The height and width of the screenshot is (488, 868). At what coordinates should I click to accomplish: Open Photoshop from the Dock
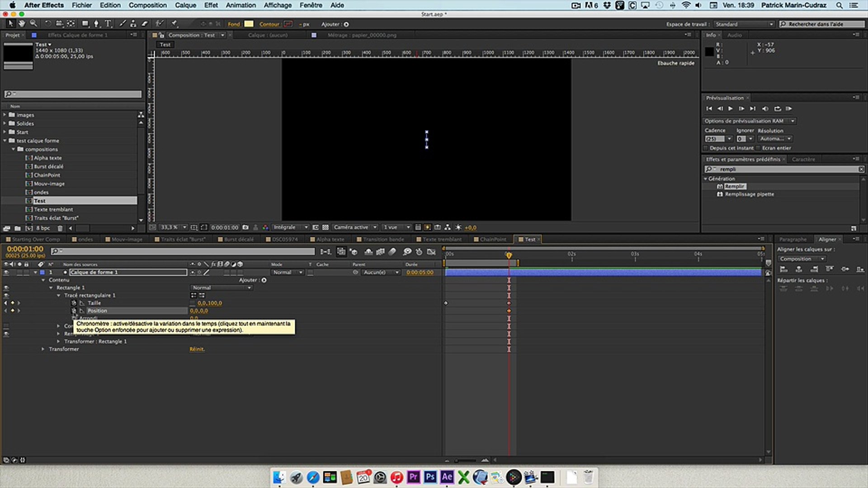click(430, 477)
